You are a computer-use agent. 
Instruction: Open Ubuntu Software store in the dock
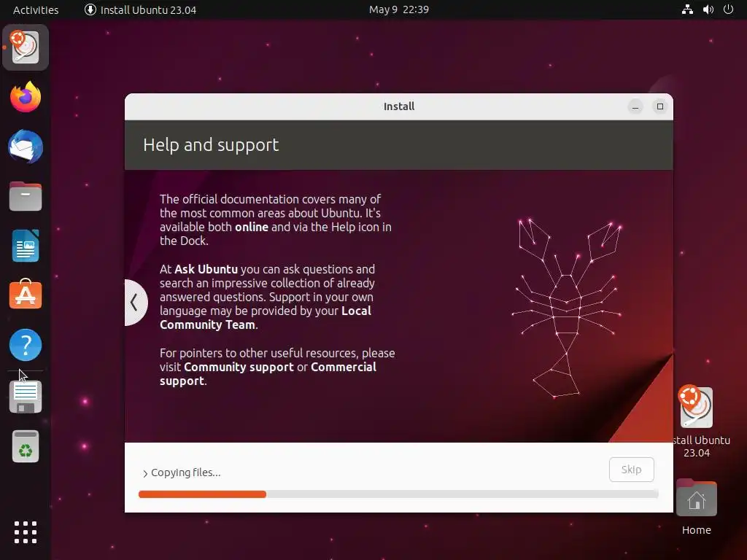26,295
